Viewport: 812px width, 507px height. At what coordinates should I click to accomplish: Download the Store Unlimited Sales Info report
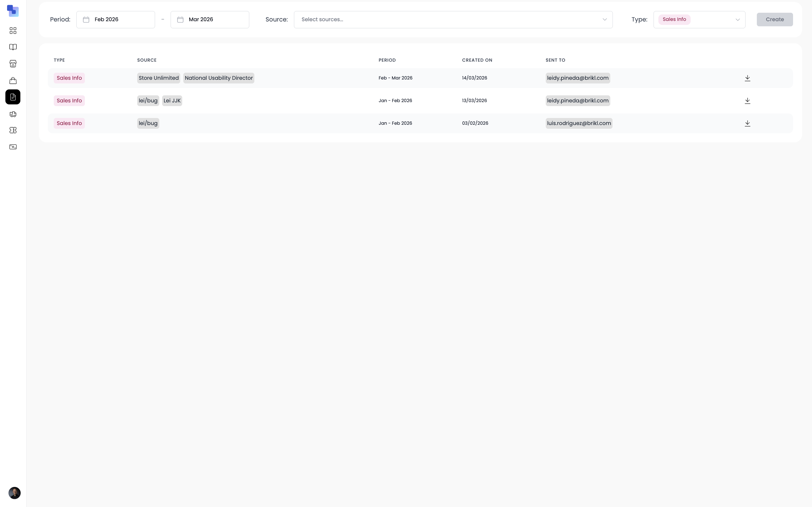click(x=747, y=78)
